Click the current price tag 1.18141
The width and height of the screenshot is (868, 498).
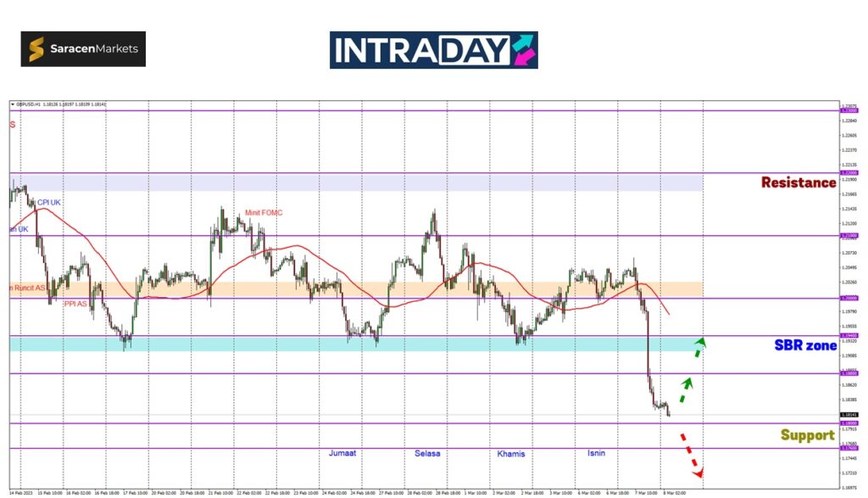(x=848, y=415)
